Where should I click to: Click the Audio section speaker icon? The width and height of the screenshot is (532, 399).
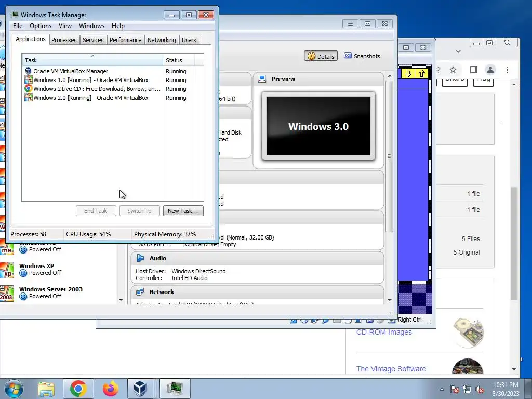pyautogui.click(x=140, y=258)
